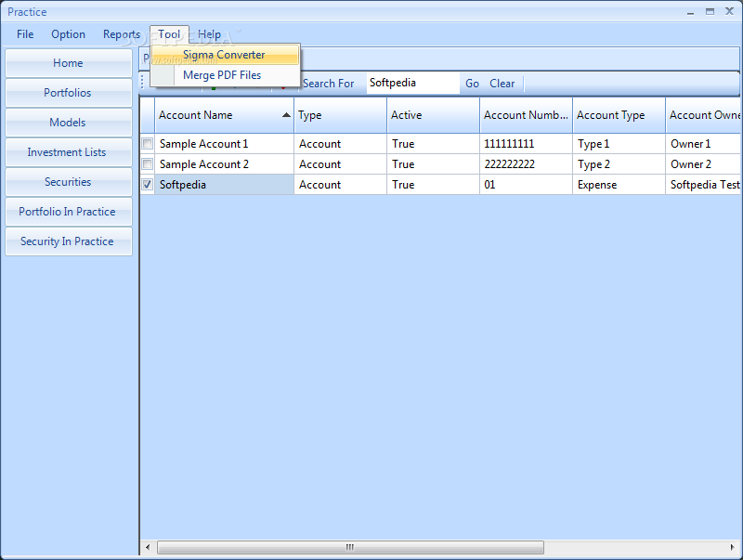Sort by the Type column header
The image size is (743, 560).
[340, 115]
